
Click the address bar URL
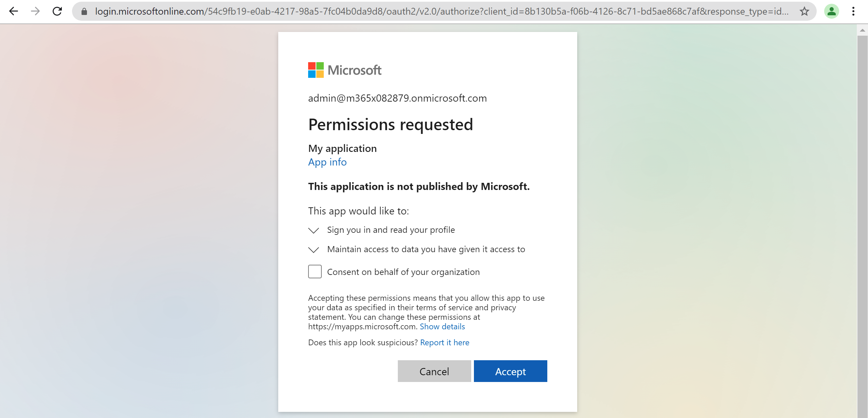tap(442, 12)
